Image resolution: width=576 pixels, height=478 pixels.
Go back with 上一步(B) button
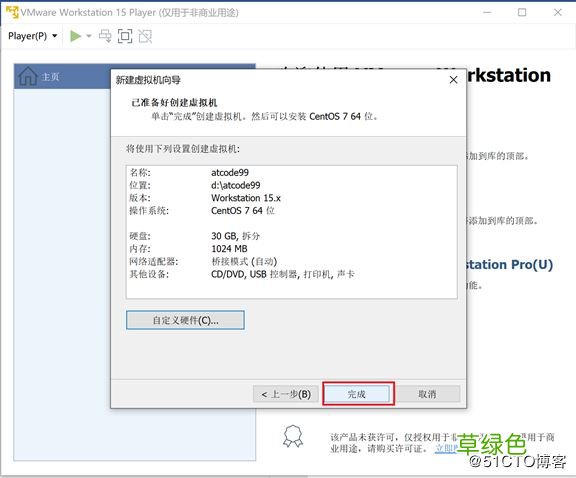(x=286, y=395)
